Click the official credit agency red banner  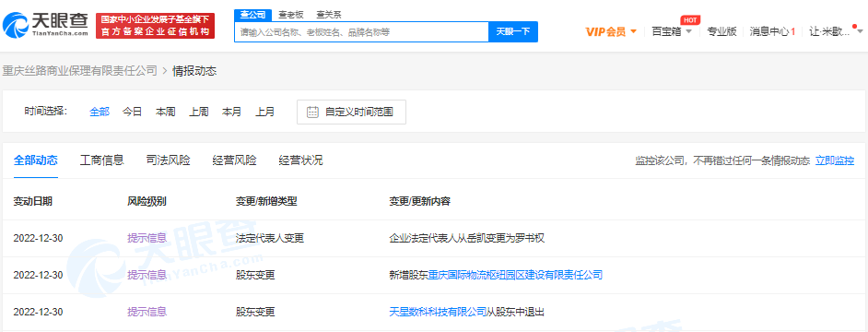pos(155,26)
